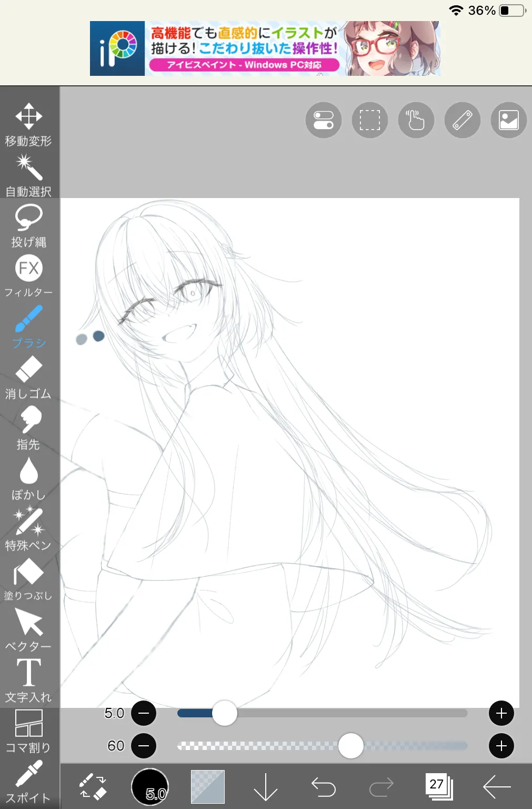Viewport: 532px width, 809px height.
Task: Select the コマ割り frame divider tool
Action: pyautogui.click(x=29, y=731)
